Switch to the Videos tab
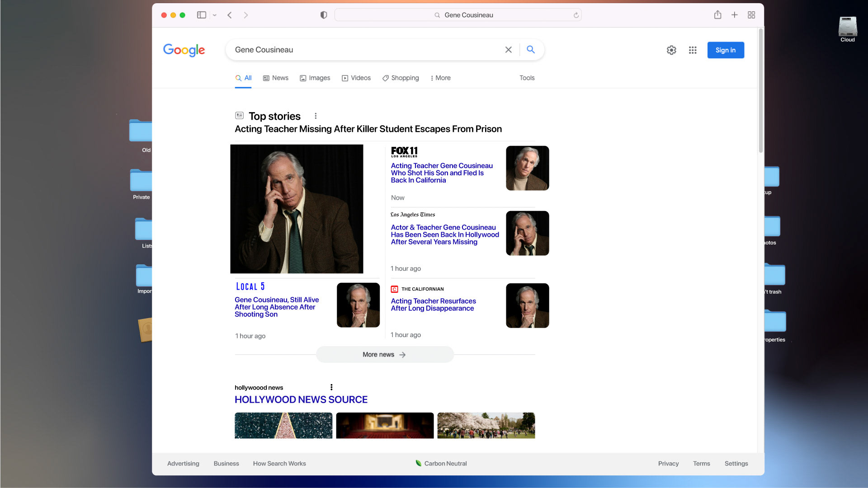The width and height of the screenshot is (868, 488). point(356,78)
